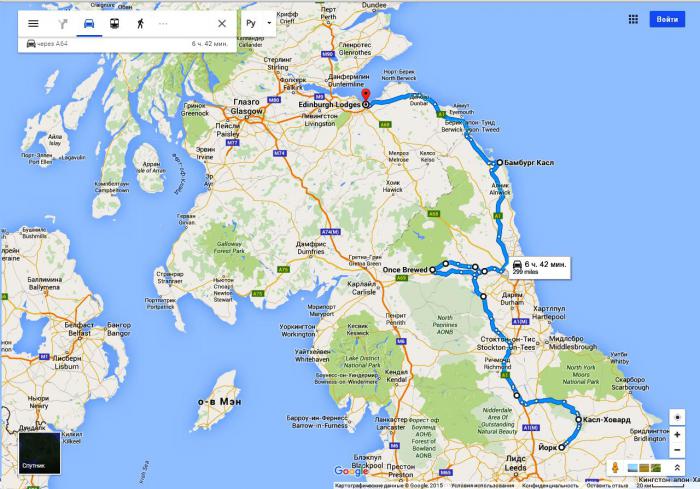This screenshot has width=700, height=489.
Task: Open the hamburger main menu
Action: coord(33,24)
